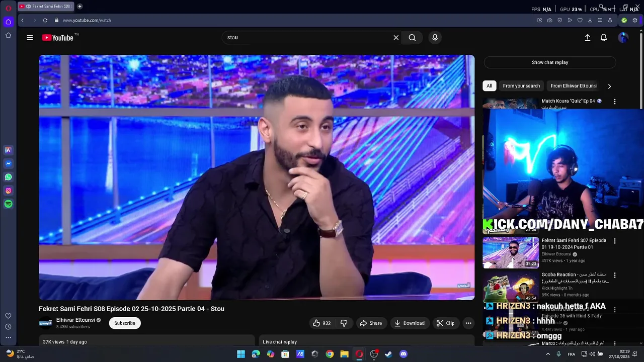Open YouTube notifications bell
This screenshot has width=644, height=362.
tap(603, 37)
